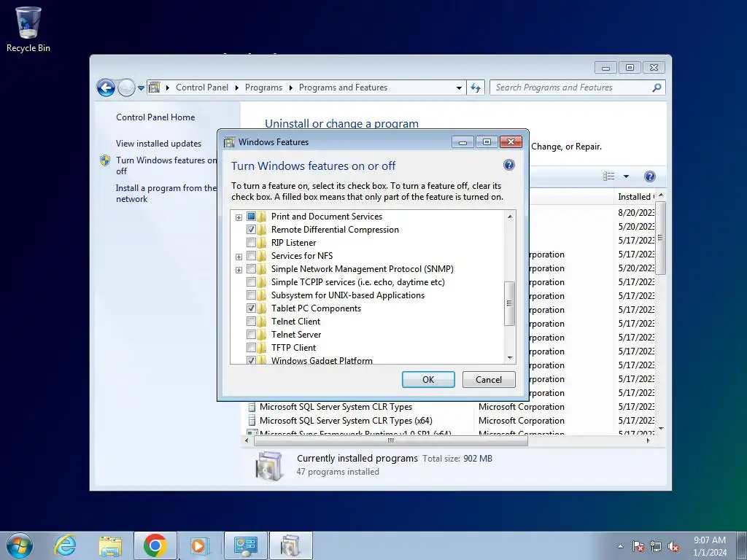Open Control Panel Home link
The image size is (747, 560).
(155, 117)
